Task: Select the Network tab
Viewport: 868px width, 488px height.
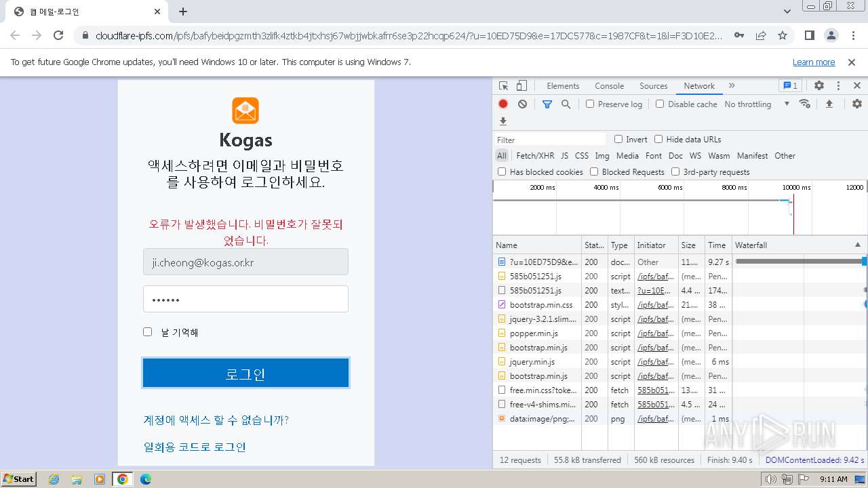Action: (699, 86)
